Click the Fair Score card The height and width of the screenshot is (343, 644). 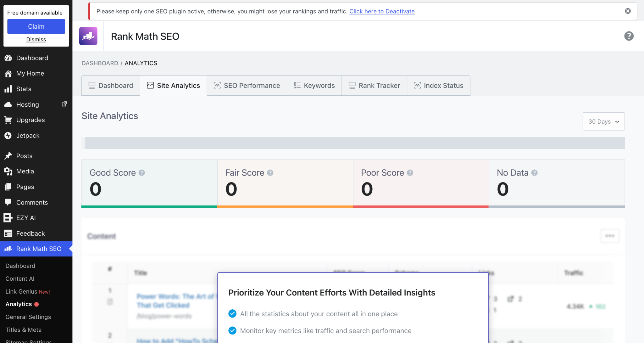(285, 183)
